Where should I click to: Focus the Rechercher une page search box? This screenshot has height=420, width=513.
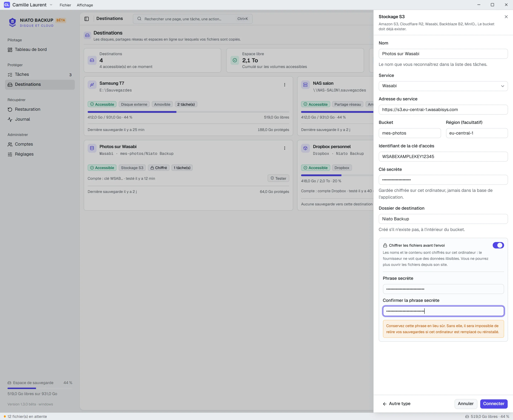pos(193,19)
